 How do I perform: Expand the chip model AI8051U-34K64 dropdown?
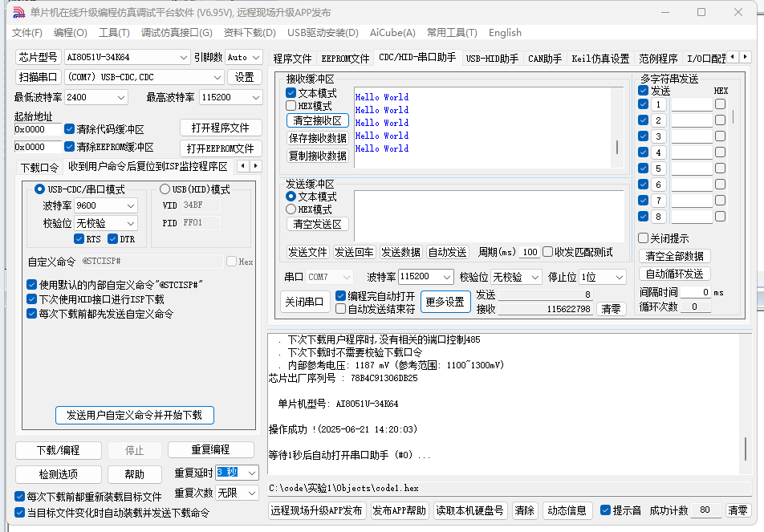[183, 58]
